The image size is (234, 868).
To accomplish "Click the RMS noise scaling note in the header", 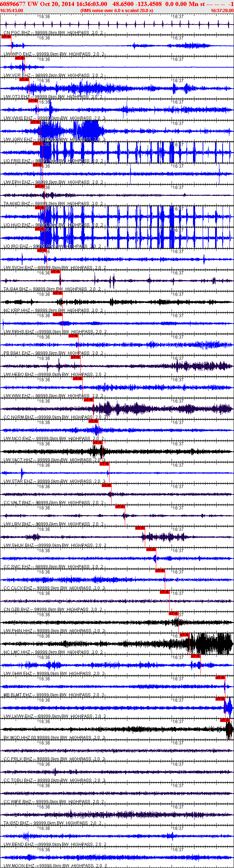I will [x=117, y=11].
